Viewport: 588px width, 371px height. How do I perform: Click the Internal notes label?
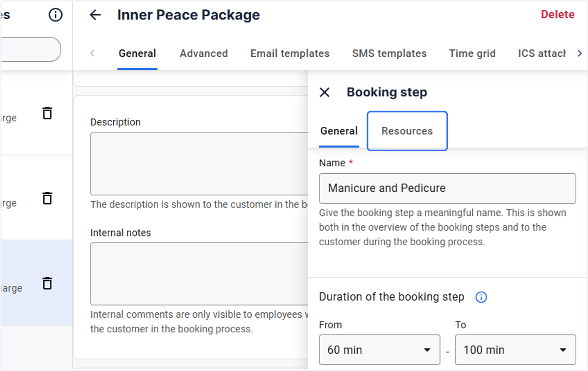tap(121, 233)
